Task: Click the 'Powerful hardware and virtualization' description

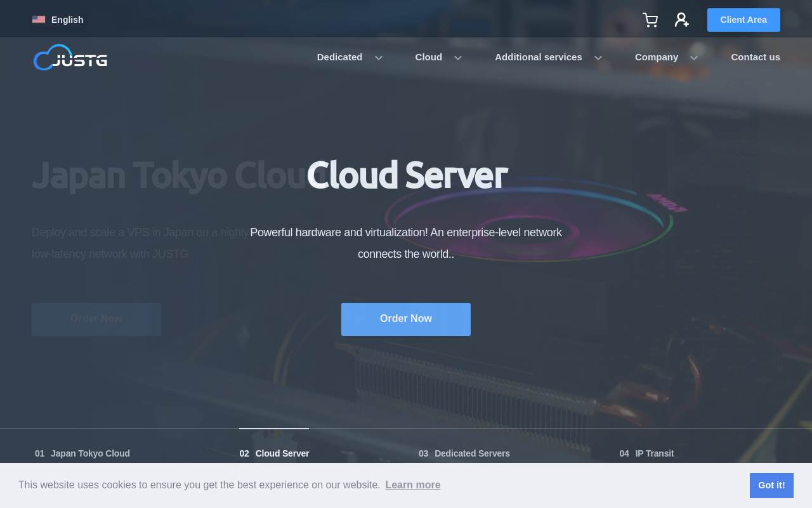Action: tap(406, 243)
